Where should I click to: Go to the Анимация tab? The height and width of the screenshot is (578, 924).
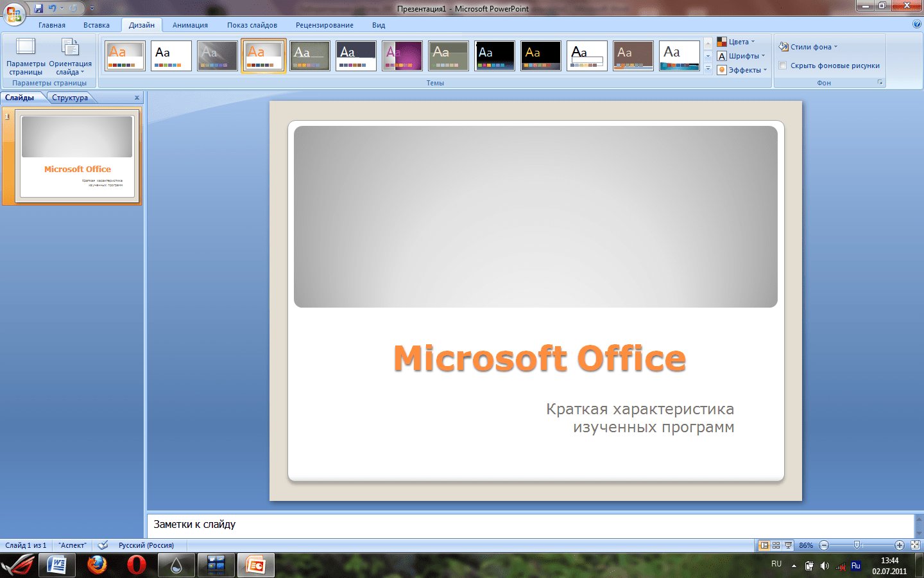click(x=190, y=25)
